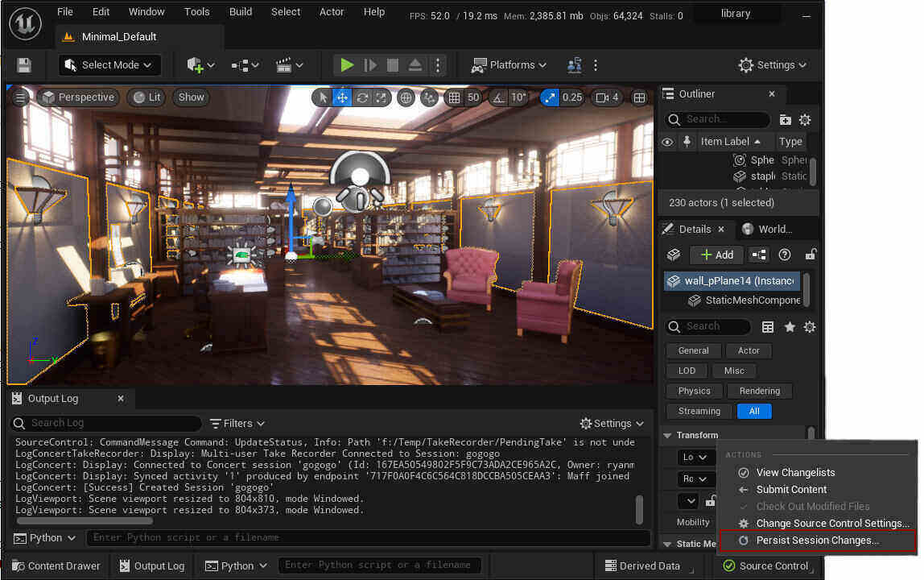The image size is (924, 580).
Task: Open the viewport hamburger options menu
Action: pos(20,97)
